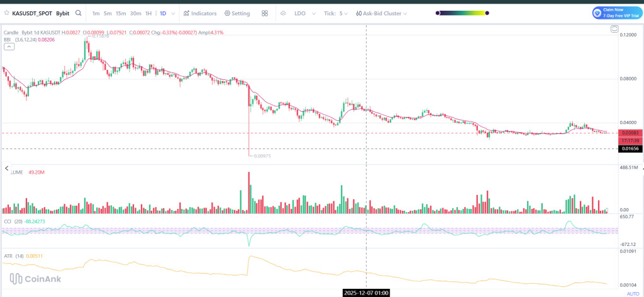Viewport: 644px width, 297px height.
Task: Click the fullscreen icon above price axis
Action: coord(614,29)
